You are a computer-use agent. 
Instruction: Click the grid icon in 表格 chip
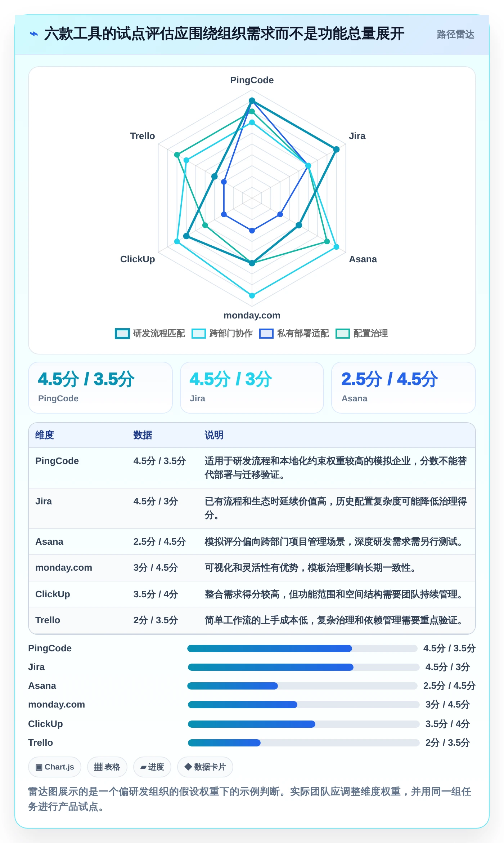(x=98, y=767)
